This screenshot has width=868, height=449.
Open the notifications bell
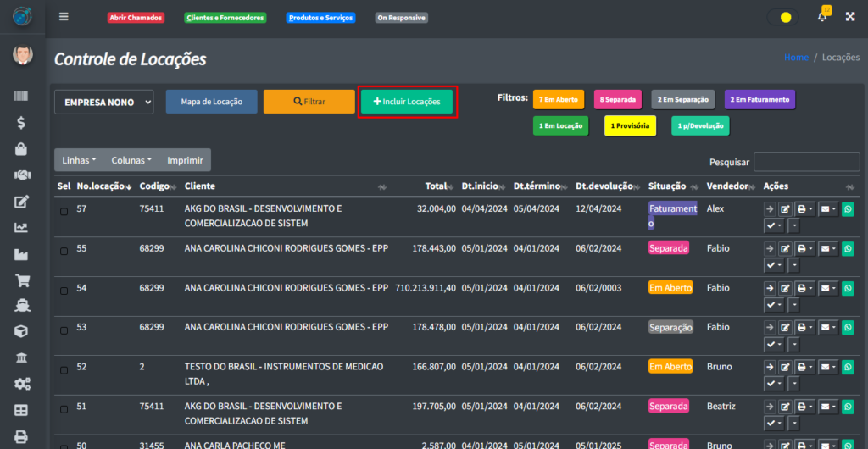point(821,17)
